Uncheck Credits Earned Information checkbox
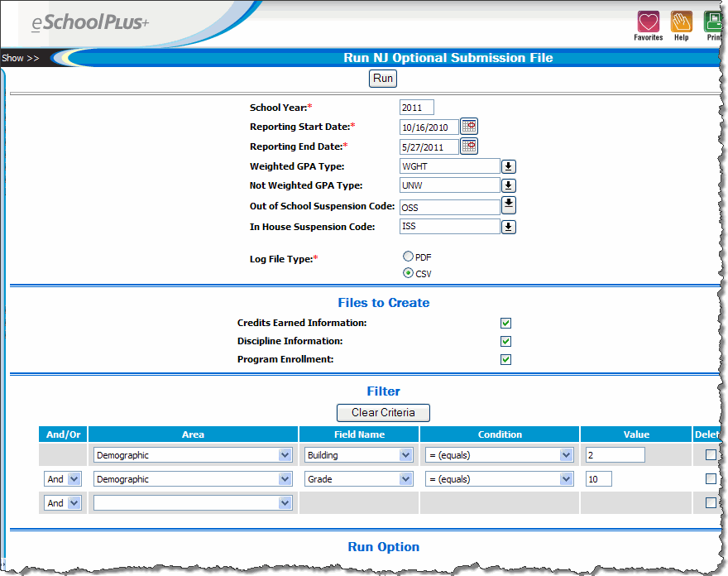The width and height of the screenshot is (728, 576). pyautogui.click(x=505, y=324)
